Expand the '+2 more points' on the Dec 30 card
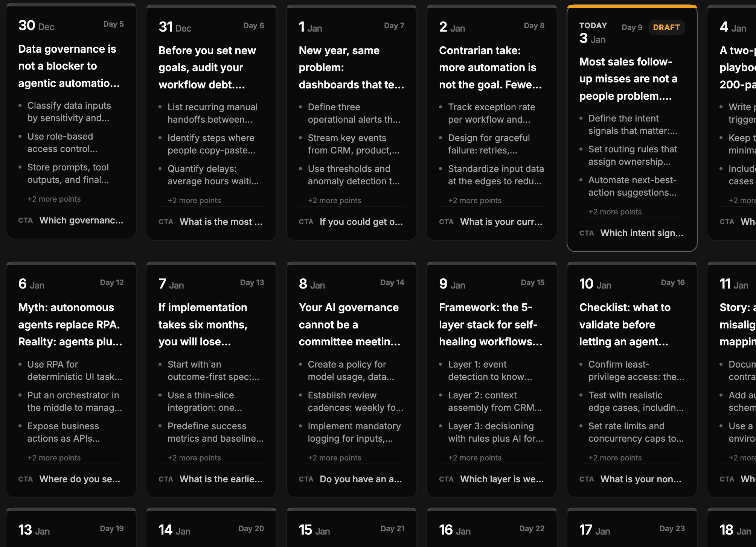Viewport: 756px width, 547px height. 54,199
